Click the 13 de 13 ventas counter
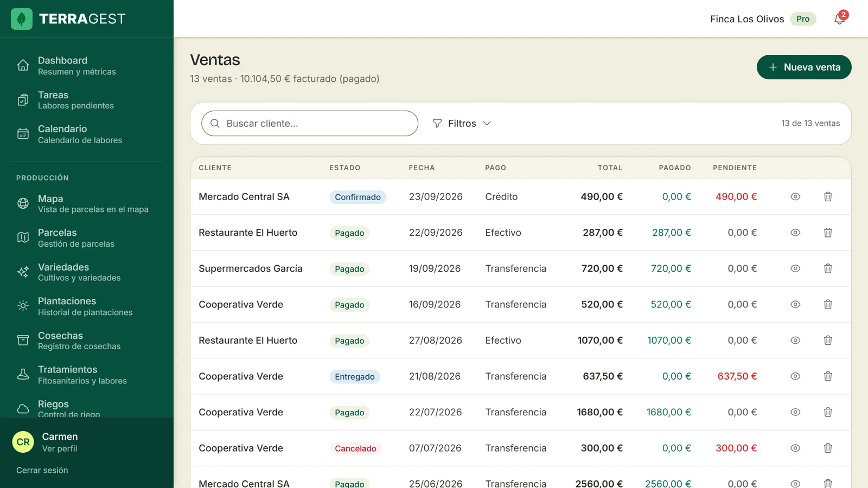The width and height of the screenshot is (868, 488). pyautogui.click(x=810, y=124)
